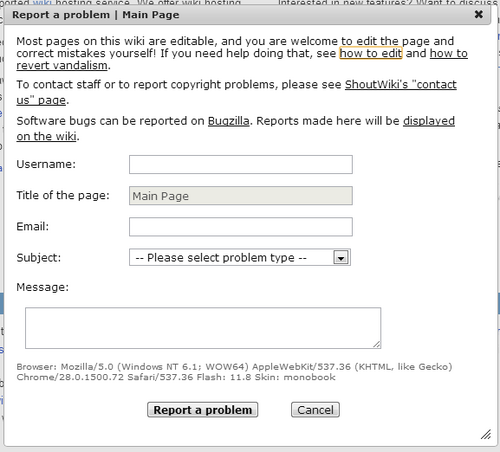Open the 'how to edit' help link

pos(371,53)
